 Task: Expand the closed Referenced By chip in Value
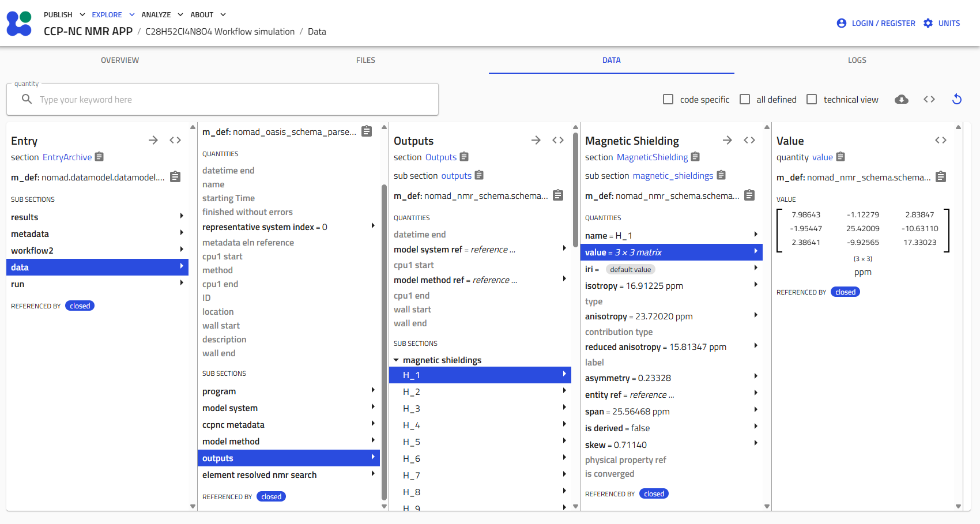(845, 292)
